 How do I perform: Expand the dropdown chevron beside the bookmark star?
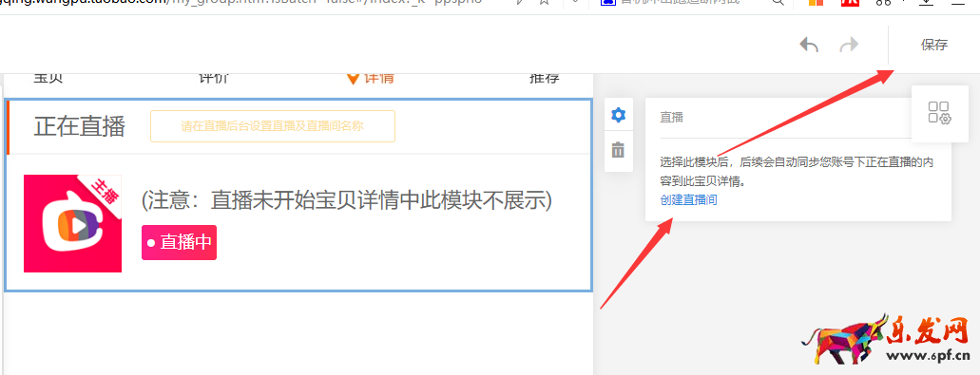576,3
